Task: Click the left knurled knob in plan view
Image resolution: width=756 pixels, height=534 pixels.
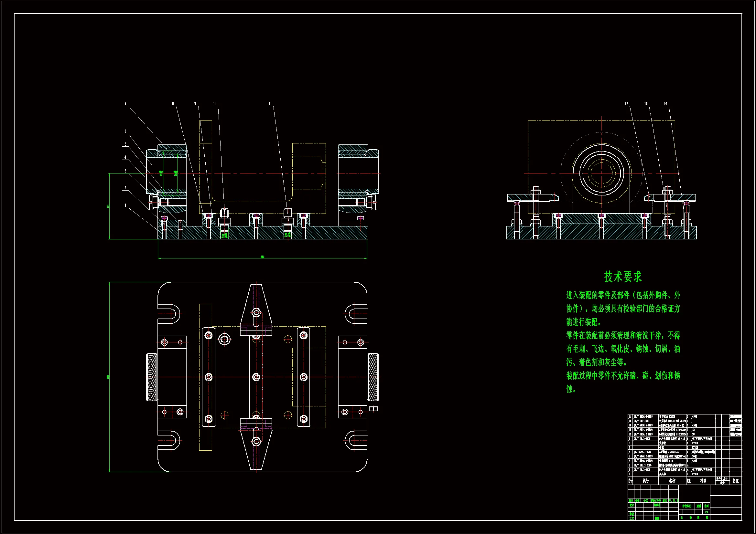Action: pos(152,377)
